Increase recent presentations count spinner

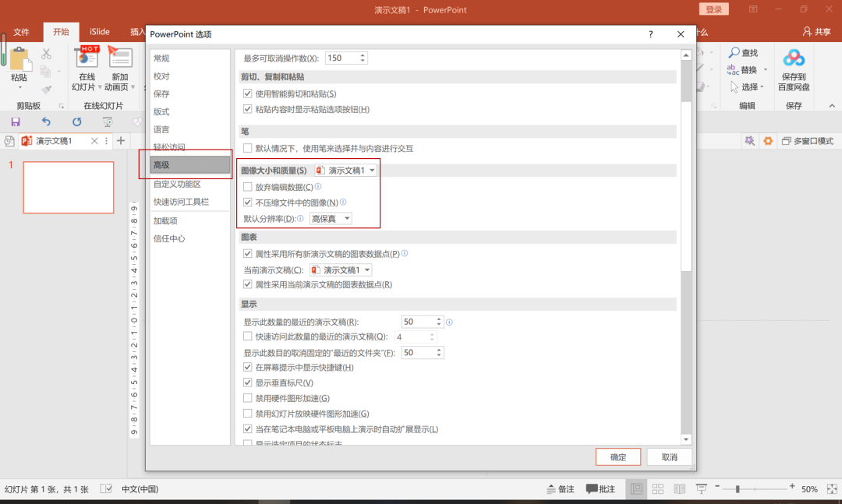(439, 319)
